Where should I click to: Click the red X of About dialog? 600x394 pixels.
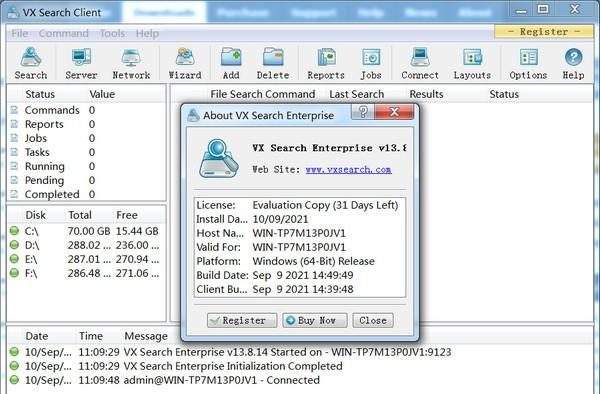click(394, 112)
